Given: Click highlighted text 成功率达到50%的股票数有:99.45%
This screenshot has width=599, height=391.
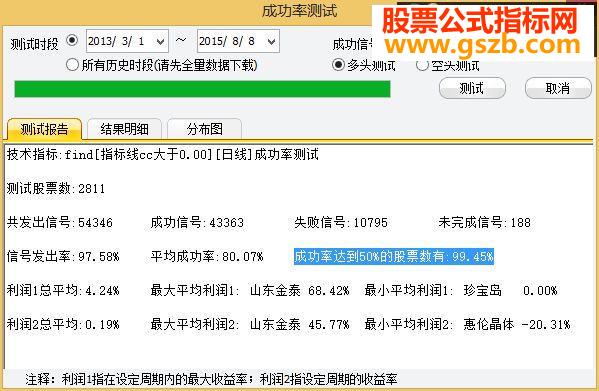Looking at the screenshot, I should coord(394,256).
